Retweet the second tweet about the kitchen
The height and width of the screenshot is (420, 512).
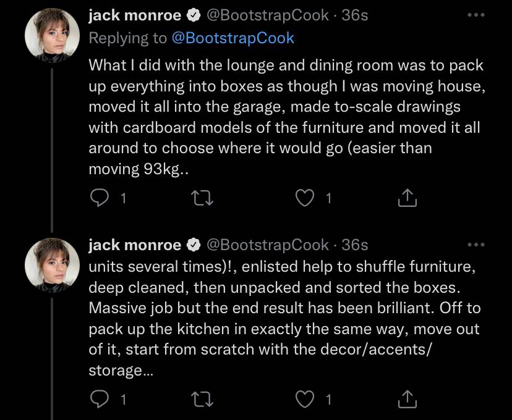[202, 400]
